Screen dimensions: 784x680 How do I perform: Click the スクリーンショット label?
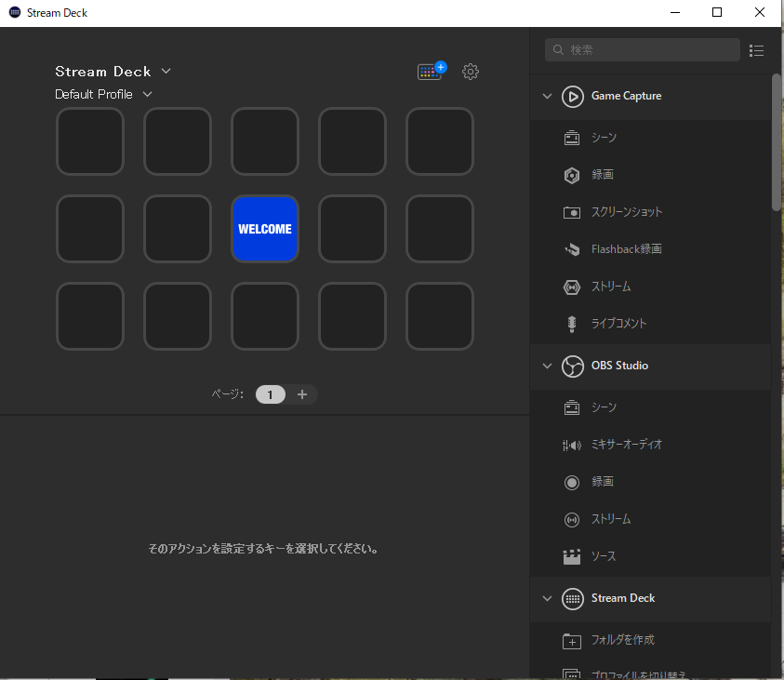(627, 212)
